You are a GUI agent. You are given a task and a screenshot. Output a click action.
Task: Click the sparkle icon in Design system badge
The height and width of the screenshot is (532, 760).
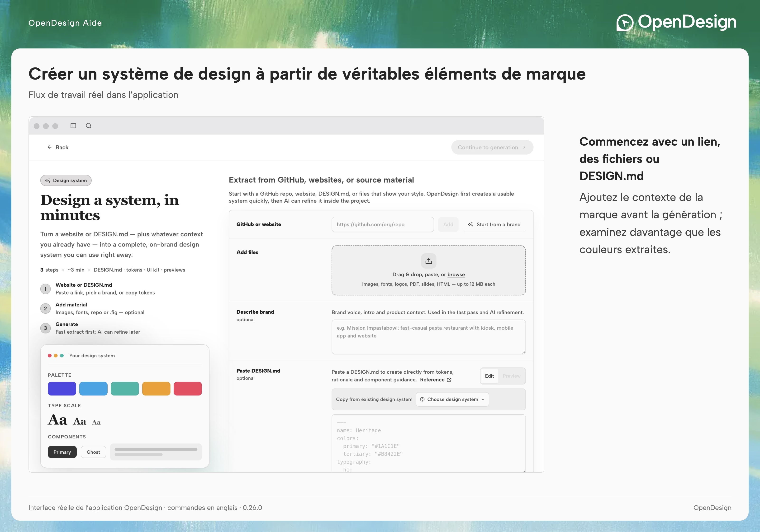tap(48, 180)
